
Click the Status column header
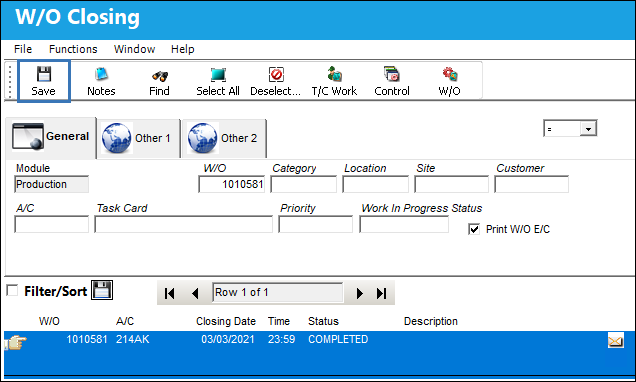323,321
